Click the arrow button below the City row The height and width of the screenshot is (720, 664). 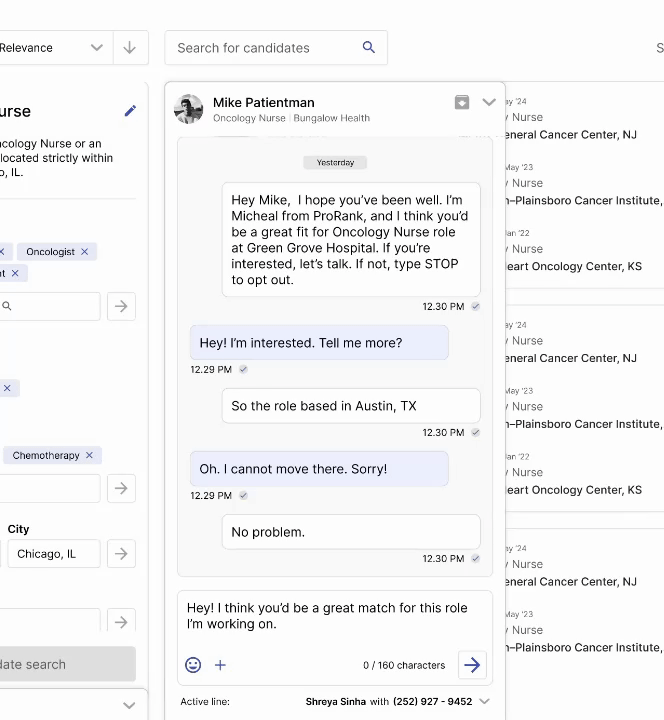(121, 621)
